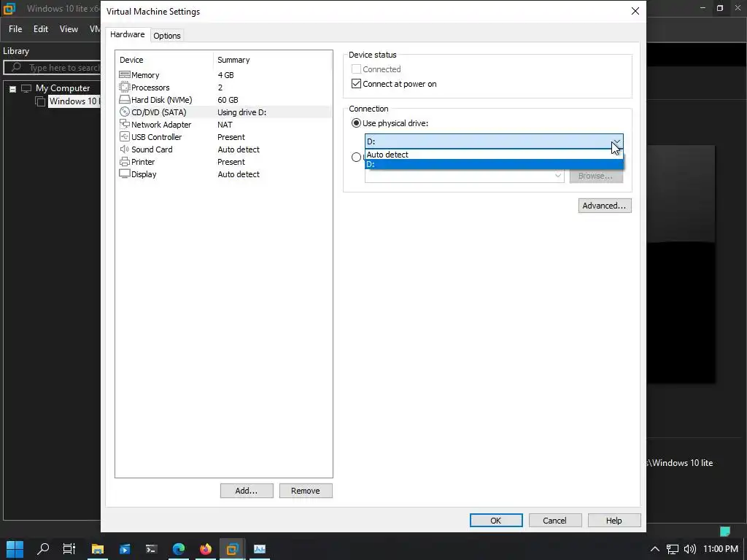Open the ISO image file dropdown
Viewport: 747px width, 560px height.
coord(557,176)
